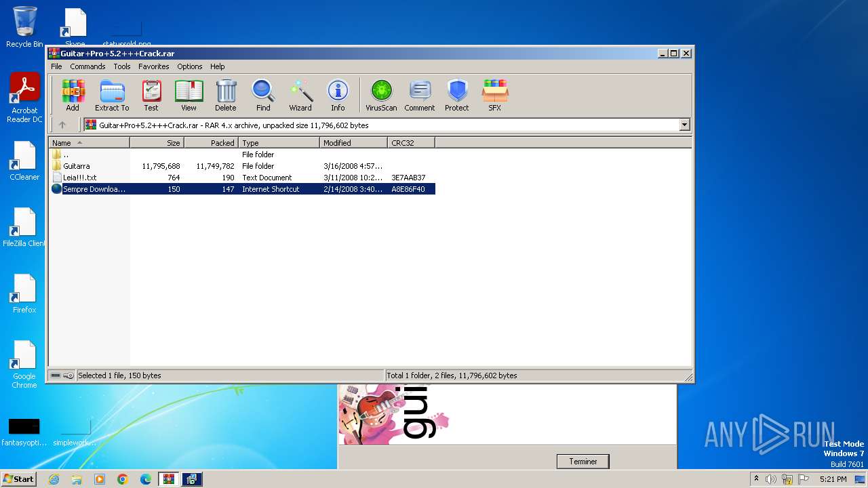Open Chrome from the taskbar

[x=123, y=479]
